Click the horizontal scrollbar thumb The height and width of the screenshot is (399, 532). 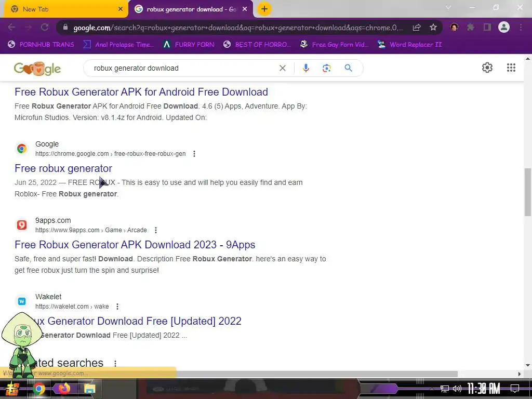point(316,374)
